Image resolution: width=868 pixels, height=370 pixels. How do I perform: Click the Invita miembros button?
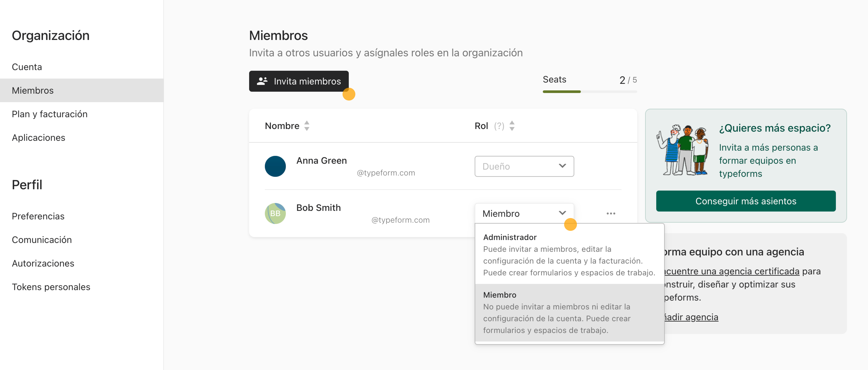tap(299, 81)
